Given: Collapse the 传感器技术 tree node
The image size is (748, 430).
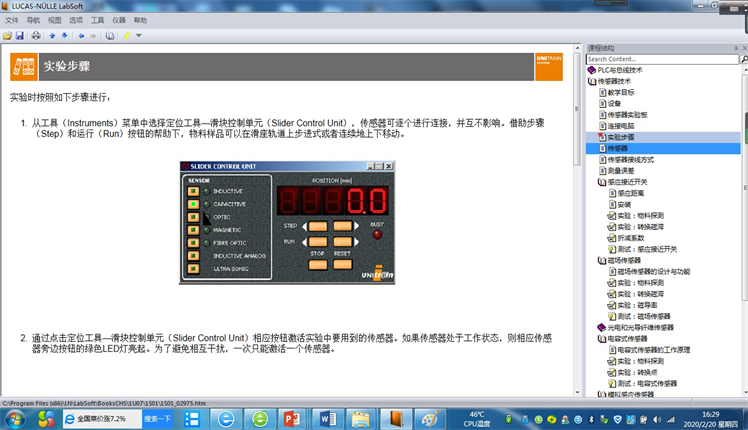Looking at the screenshot, I should (591, 81).
